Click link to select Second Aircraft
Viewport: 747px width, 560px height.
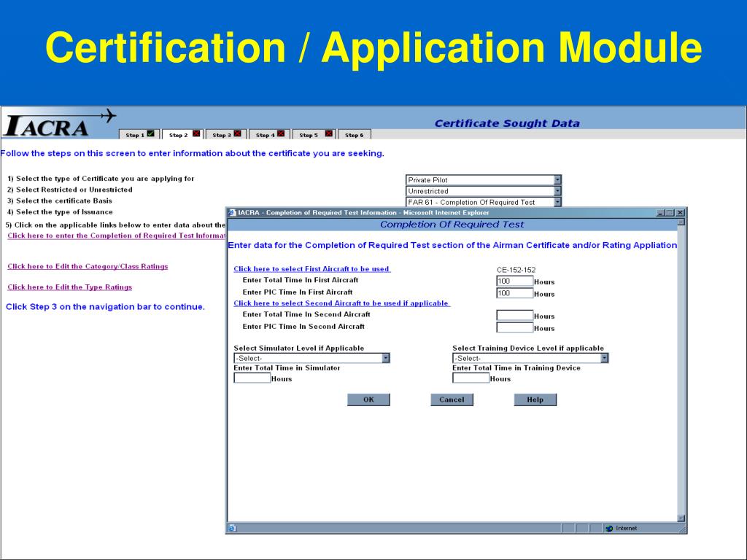tap(341, 303)
